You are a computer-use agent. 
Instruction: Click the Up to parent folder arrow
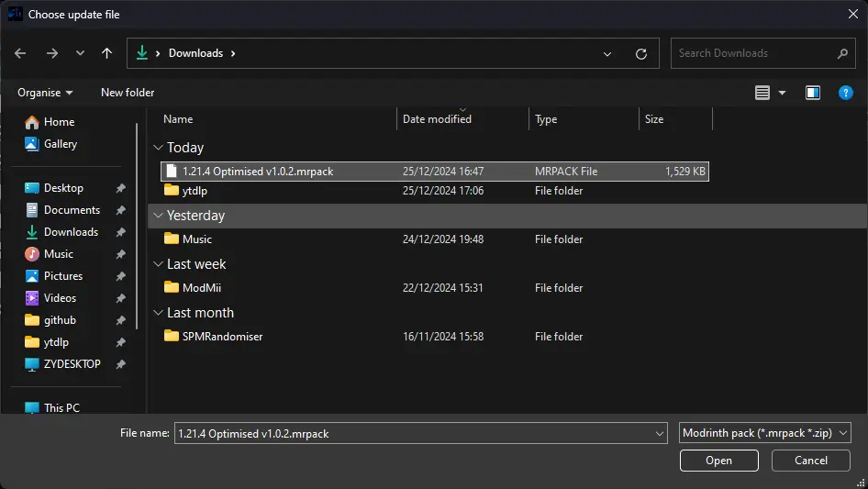click(x=106, y=53)
